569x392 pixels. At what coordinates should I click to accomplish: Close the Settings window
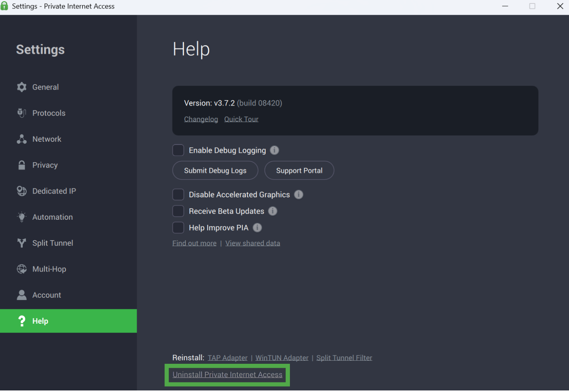[560, 6]
